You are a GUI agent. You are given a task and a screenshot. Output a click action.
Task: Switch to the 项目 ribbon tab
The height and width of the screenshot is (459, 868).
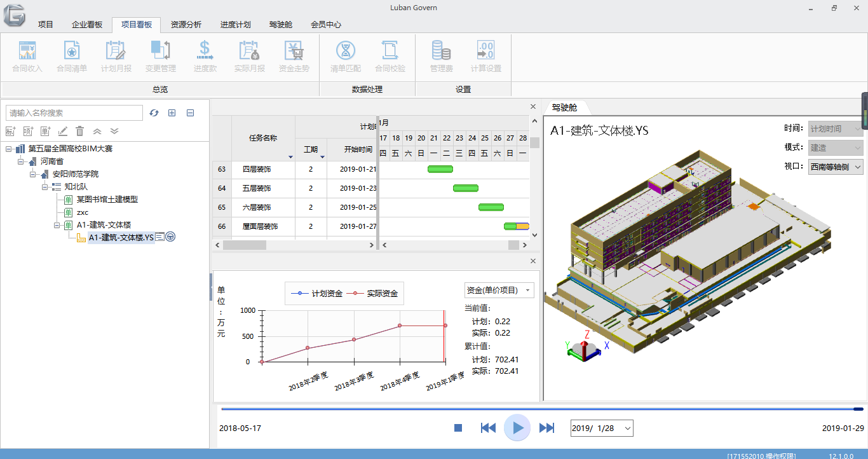click(x=46, y=25)
